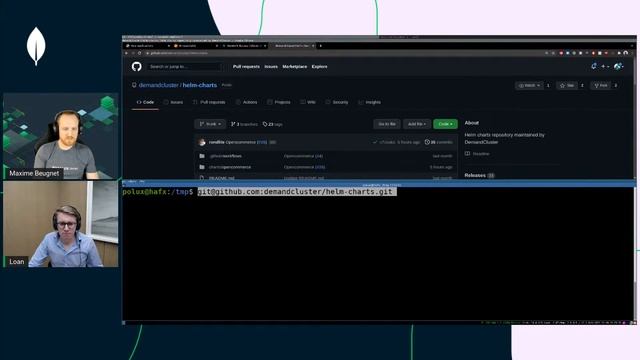Switch to the Actions tab
Image resolution: width=640 pixels, height=360 pixels.
[247, 102]
